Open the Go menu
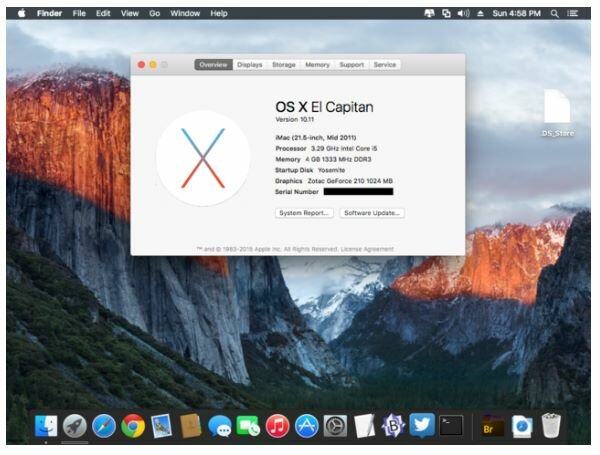The image size is (600, 455). 155,13
